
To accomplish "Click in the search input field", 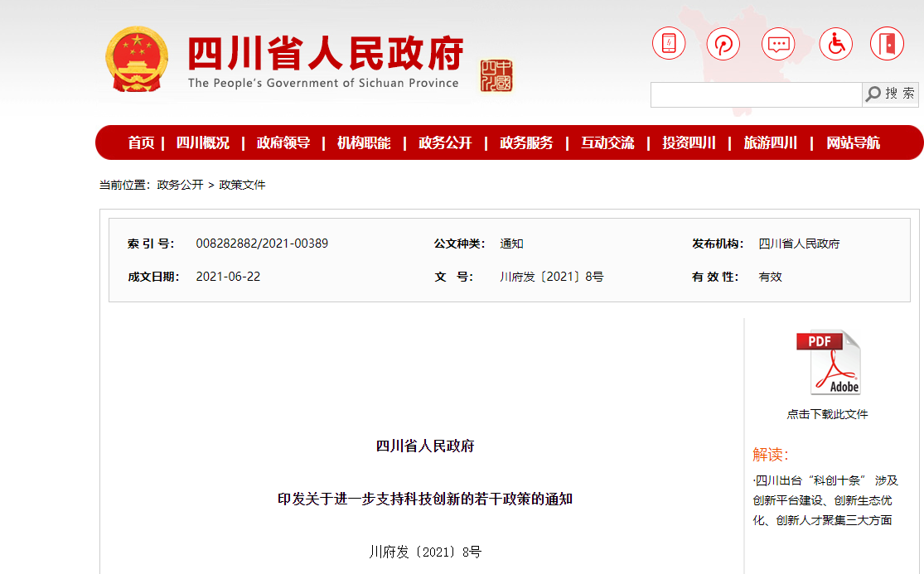I will click(755, 94).
